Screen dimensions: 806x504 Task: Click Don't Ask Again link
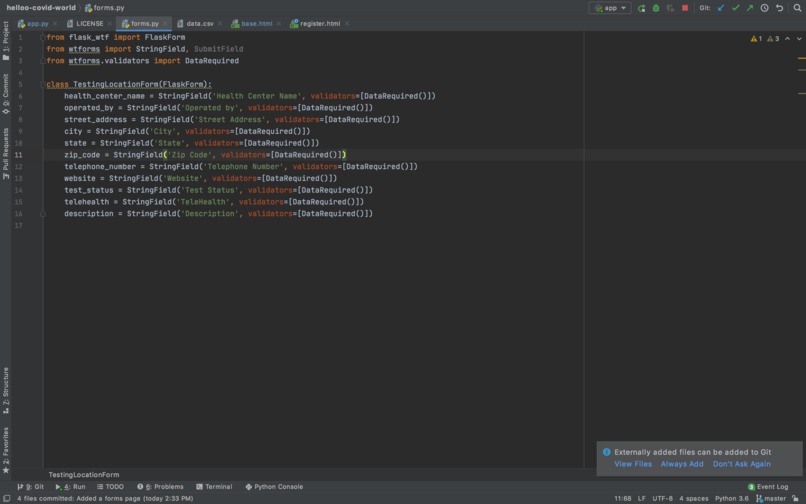coord(741,464)
